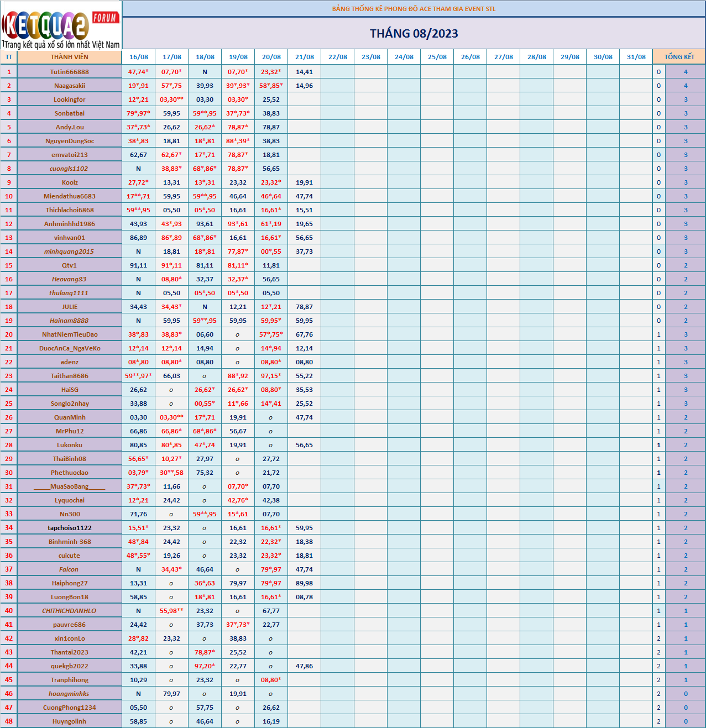Select member name hoangminhks

[70, 694]
